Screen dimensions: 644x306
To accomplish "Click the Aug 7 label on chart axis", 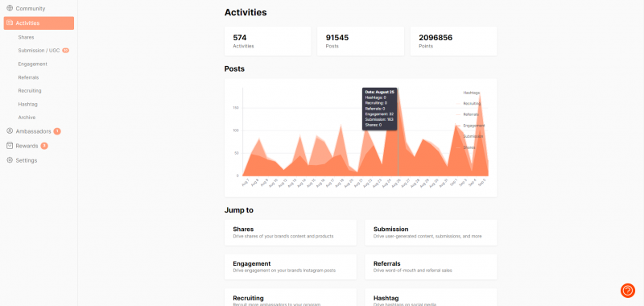I will pos(246,183).
